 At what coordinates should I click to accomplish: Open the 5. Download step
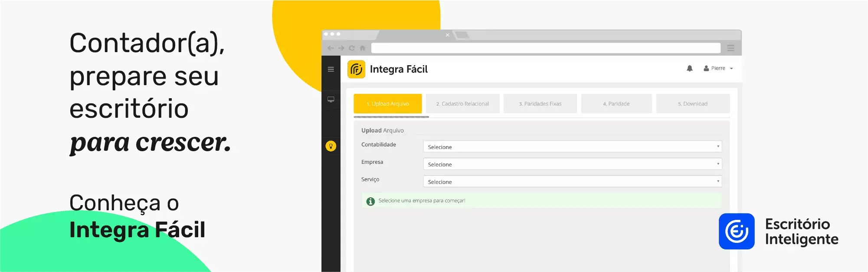click(693, 104)
